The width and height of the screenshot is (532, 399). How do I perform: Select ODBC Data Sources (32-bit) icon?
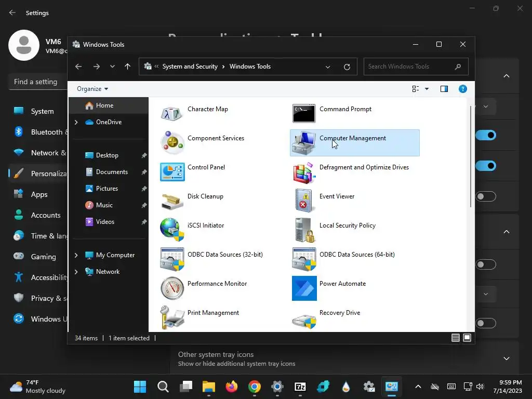(172, 259)
